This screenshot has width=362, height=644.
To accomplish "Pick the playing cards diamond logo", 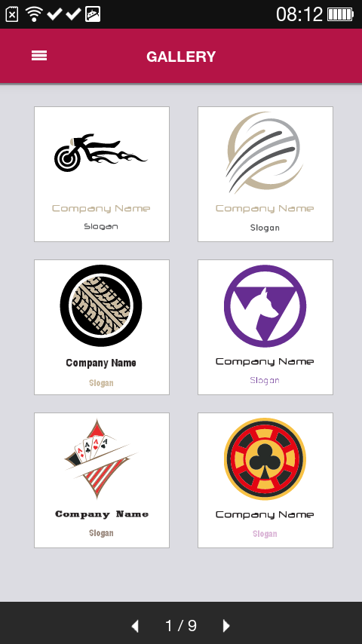I will [x=102, y=480].
